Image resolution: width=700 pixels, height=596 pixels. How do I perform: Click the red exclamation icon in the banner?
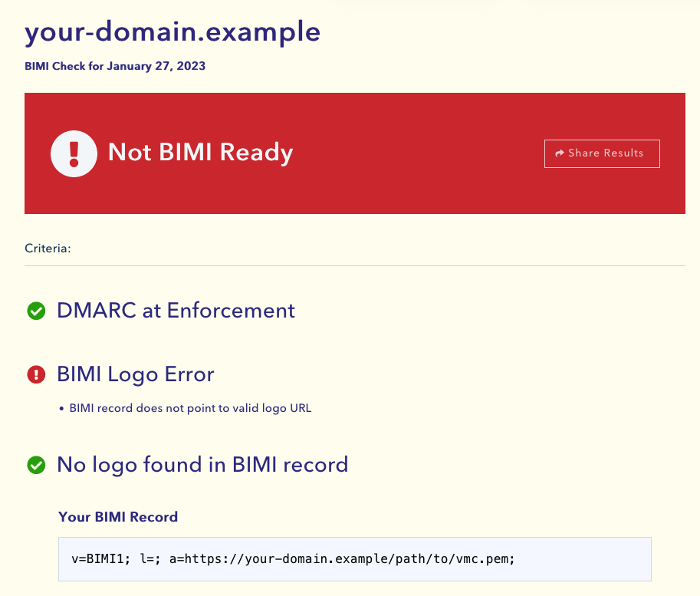pyautogui.click(x=73, y=153)
